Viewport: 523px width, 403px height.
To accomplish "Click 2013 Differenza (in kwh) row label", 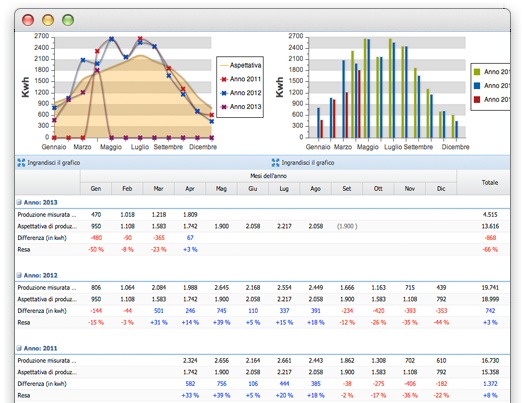I will click(42, 238).
